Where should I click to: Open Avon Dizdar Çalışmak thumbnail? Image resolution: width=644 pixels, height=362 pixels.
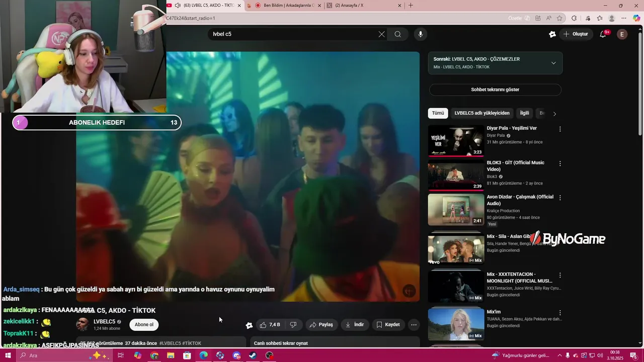(456, 210)
